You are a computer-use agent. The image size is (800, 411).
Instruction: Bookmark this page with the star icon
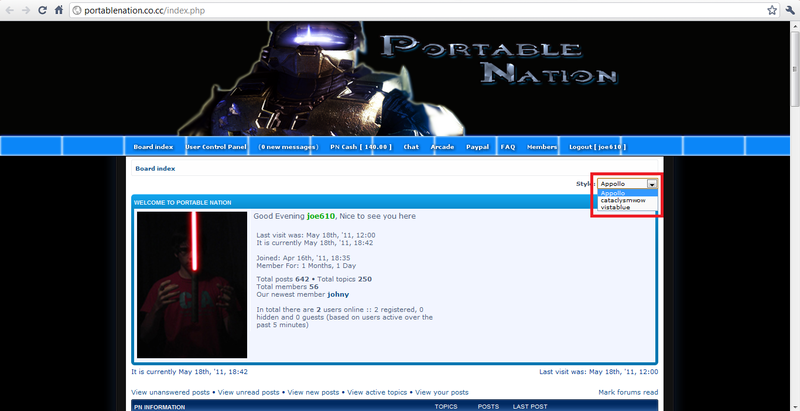point(772,10)
